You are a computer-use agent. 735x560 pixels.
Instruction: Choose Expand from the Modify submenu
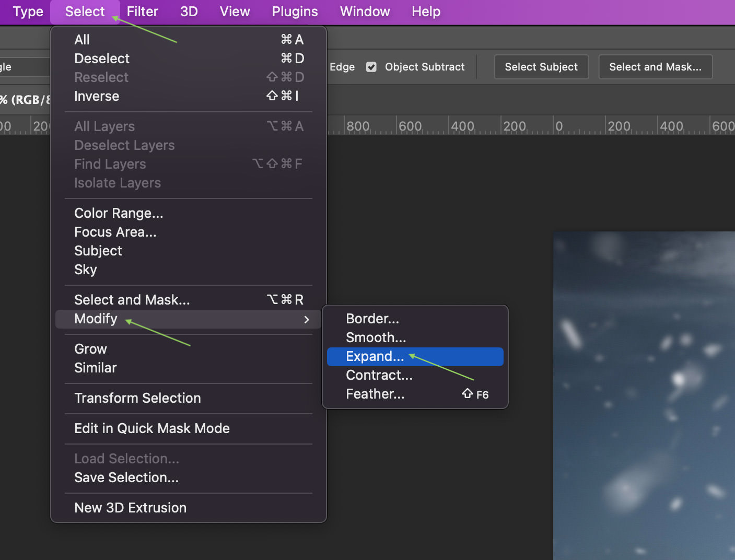375,356
